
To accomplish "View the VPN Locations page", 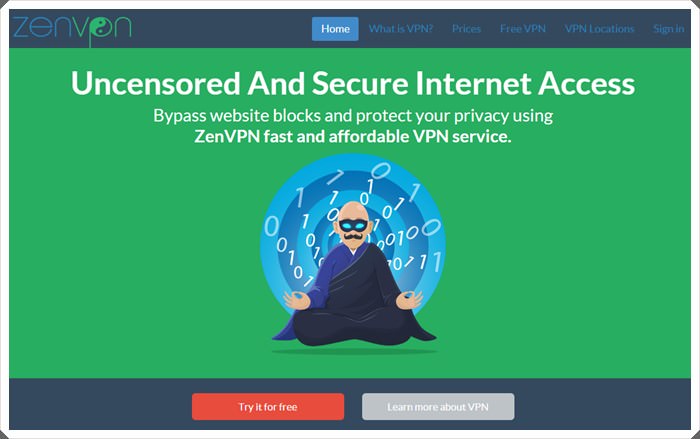I will (x=599, y=29).
